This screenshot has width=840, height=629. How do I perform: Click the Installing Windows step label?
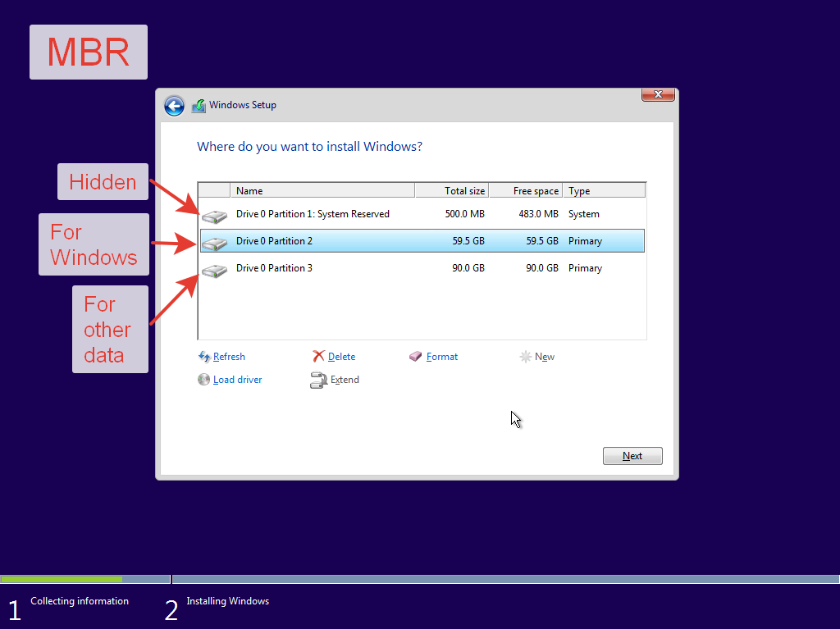[228, 601]
